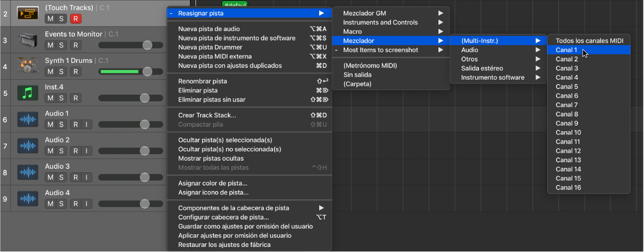This screenshot has height=252, width=644.
Task: Open Componentes de la cabecera de pista submenu
Action: pos(249,208)
